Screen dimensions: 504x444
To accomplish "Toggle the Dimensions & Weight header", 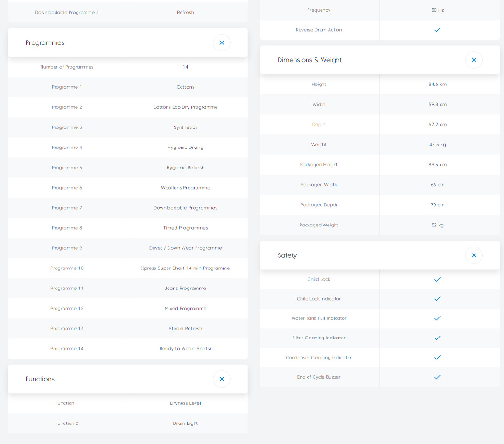I will point(309,60).
